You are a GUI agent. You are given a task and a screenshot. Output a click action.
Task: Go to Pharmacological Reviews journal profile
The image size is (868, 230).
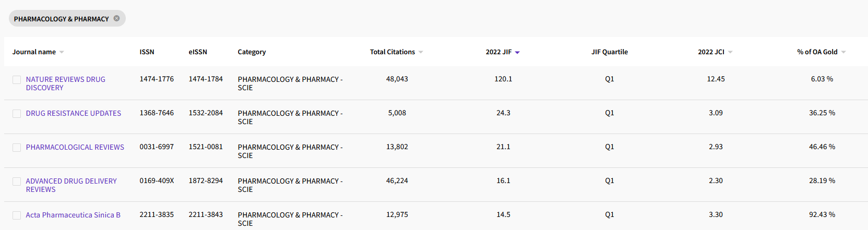[x=75, y=147]
